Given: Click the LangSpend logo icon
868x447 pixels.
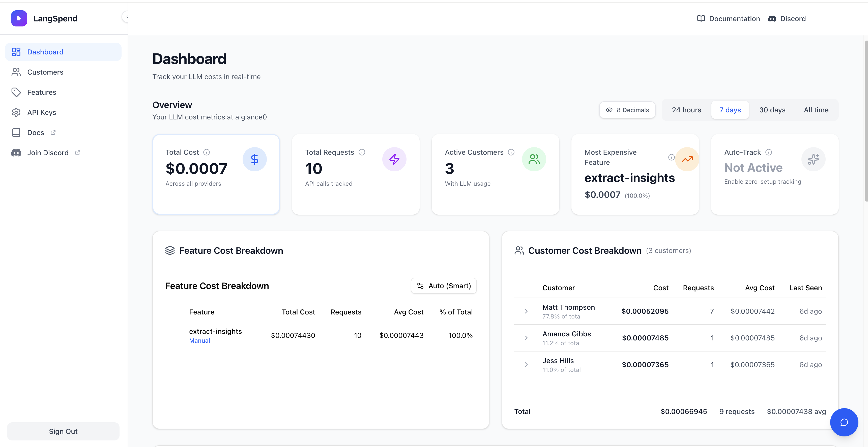Looking at the screenshot, I should (x=19, y=18).
